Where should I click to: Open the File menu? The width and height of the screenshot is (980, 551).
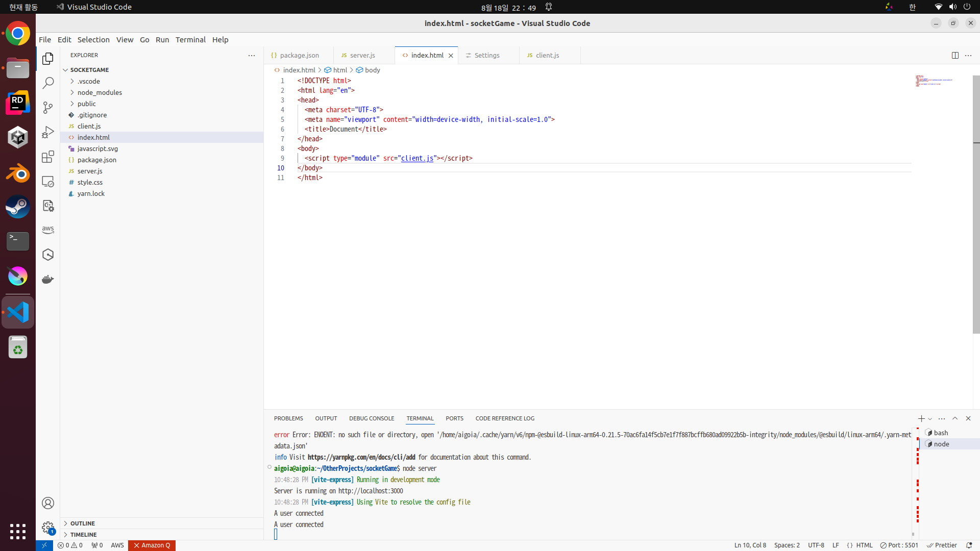pyautogui.click(x=45, y=40)
